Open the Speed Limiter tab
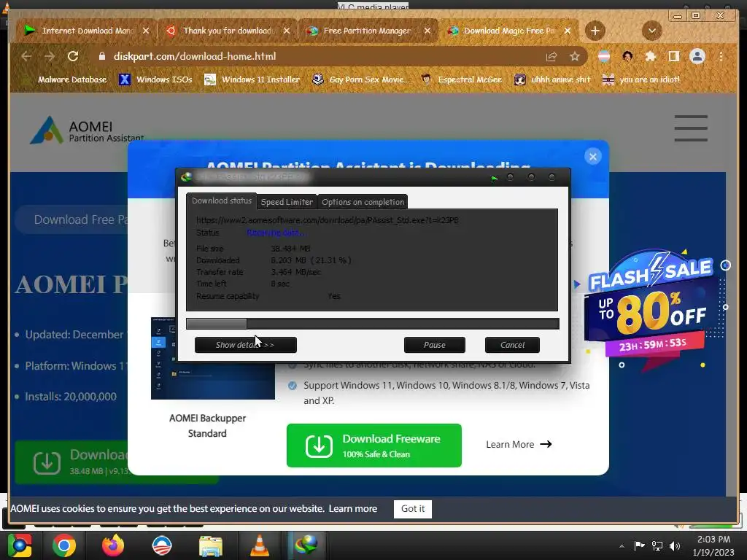The width and height of the screenshot is (747, 560). tap(287, 202)
